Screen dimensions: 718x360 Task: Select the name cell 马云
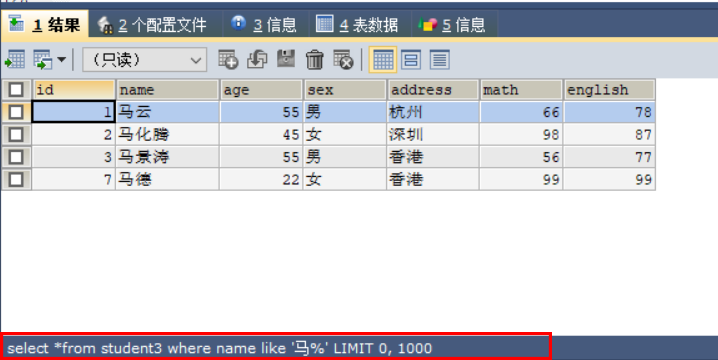[168, 112]
